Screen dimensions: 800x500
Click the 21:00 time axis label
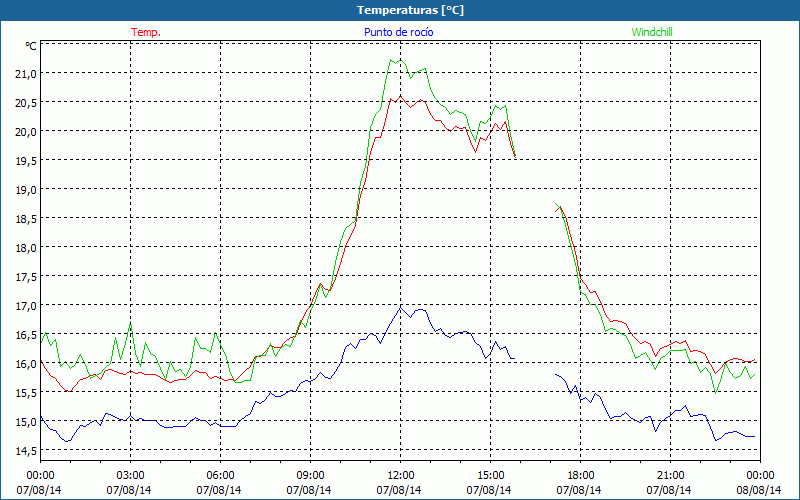point(670,475)
